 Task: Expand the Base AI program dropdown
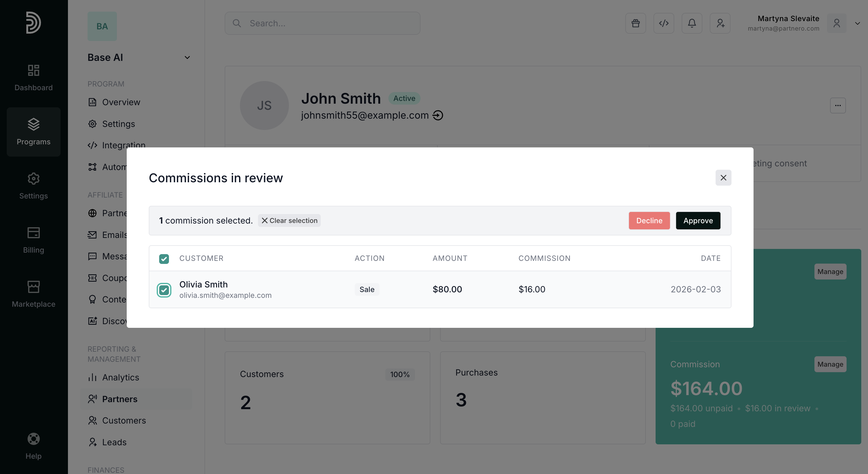(187, 57)
